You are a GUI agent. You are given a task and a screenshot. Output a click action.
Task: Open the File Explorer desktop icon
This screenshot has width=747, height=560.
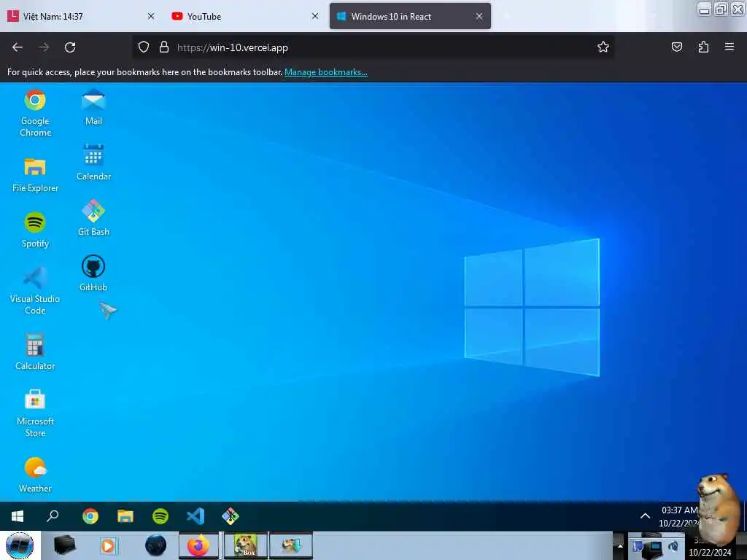[35, 175]
